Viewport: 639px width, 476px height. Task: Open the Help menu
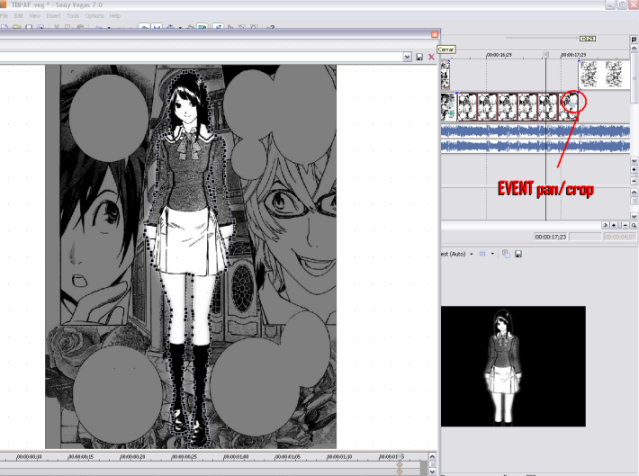click(115, 15)
